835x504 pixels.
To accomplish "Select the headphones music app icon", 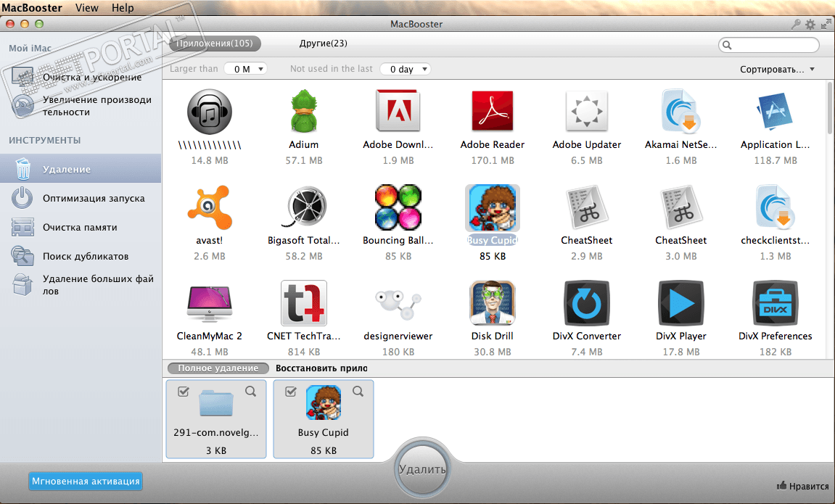I will 209,111.
